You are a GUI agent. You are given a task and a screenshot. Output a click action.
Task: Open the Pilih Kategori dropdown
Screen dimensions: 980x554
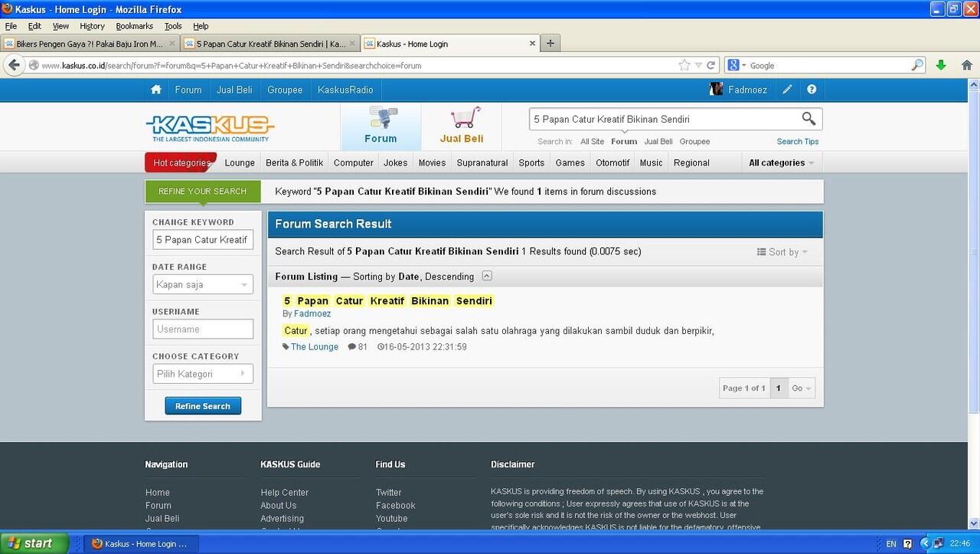tap(203, 374)
